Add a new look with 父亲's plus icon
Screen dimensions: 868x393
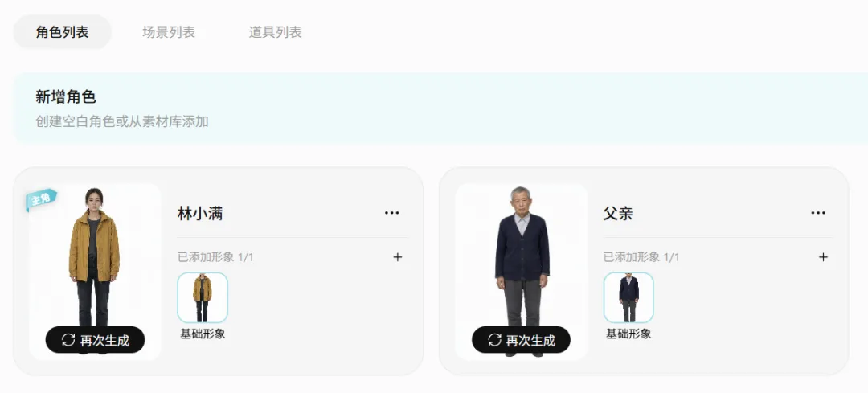823,257
